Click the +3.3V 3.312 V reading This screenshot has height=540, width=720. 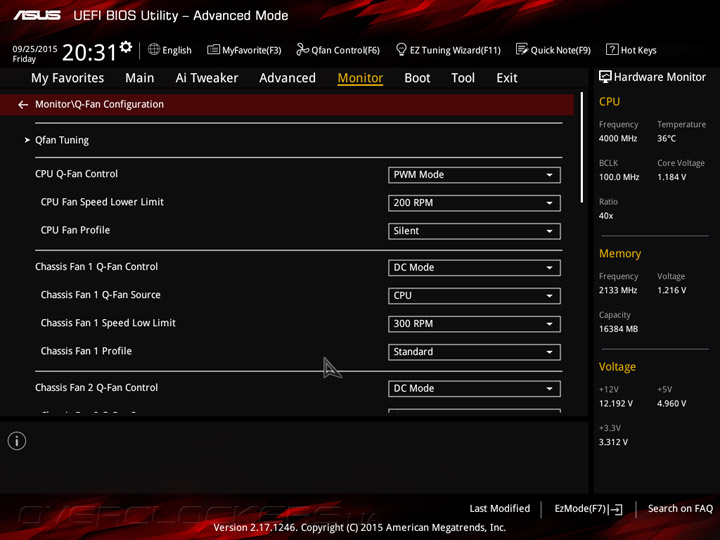[x=613, y=442]
